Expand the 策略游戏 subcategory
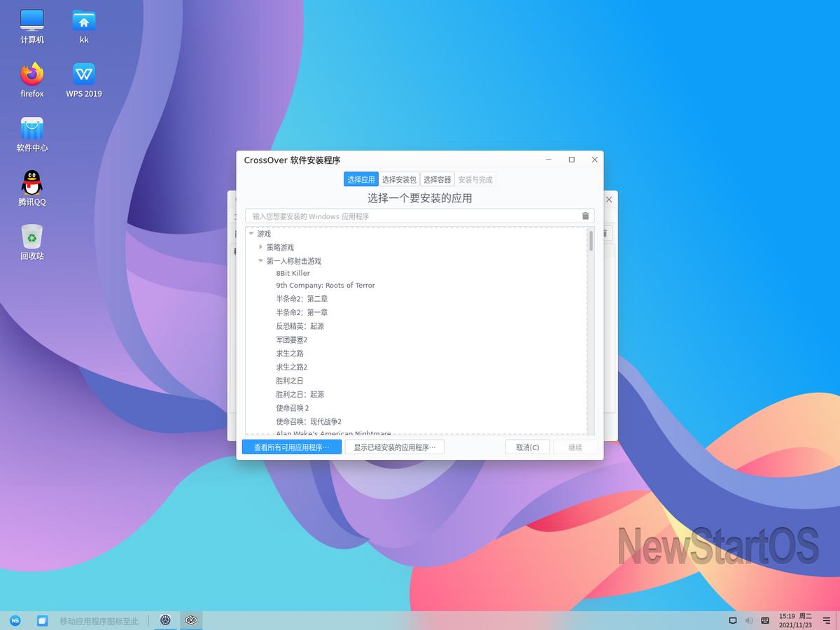The height and width of the screenshot is (630, 840). (x=261, y=247)
